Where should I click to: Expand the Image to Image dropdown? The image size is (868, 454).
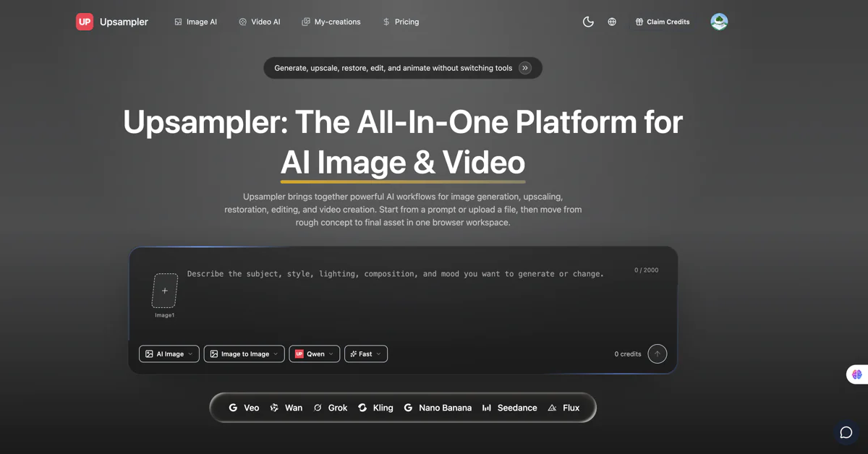point(244,354)
